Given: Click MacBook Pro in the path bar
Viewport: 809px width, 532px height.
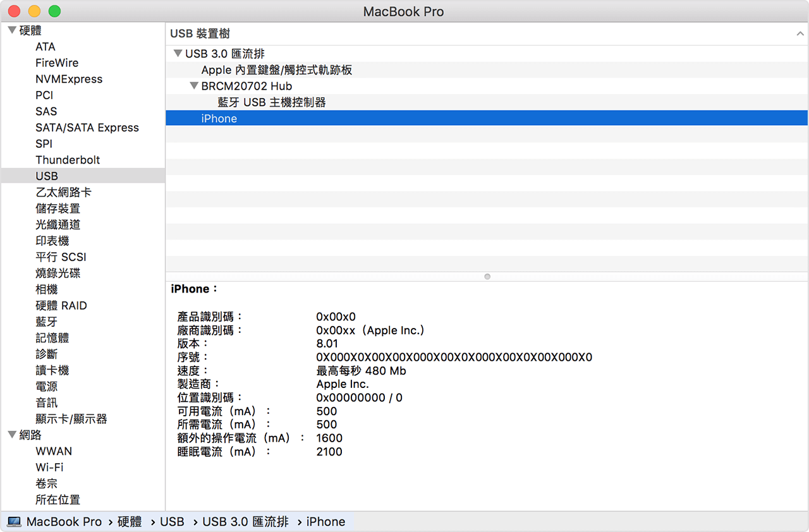Looking at the screenshot, I should (64, 522).
